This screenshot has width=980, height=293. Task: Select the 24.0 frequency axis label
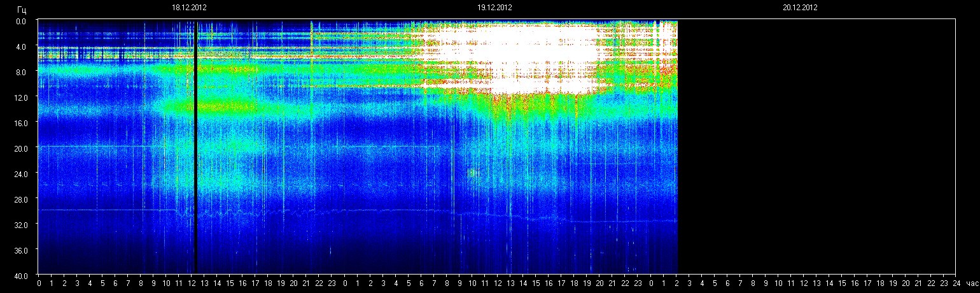point(20,174)
